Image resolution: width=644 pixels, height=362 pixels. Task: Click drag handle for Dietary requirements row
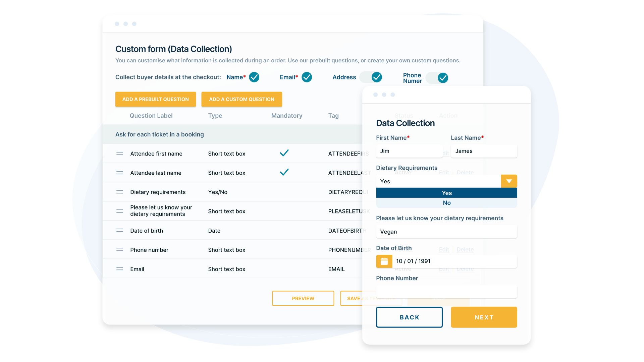[x=119, y=192]
